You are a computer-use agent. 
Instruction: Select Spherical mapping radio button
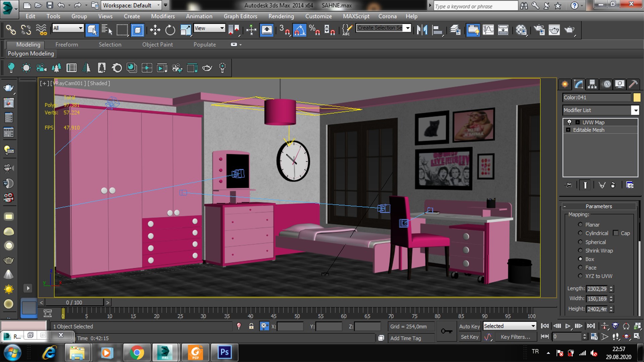click(x=580, y=242)
